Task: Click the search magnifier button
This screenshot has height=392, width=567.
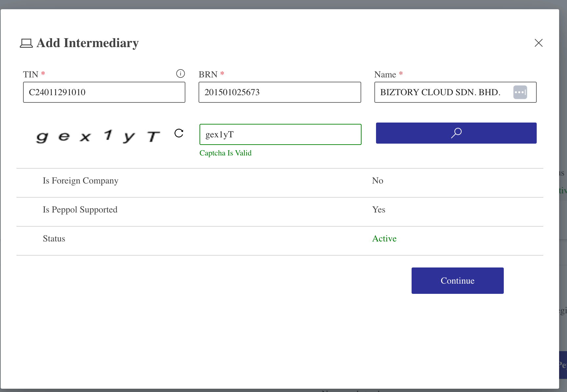Action: (x=456, y=133)
